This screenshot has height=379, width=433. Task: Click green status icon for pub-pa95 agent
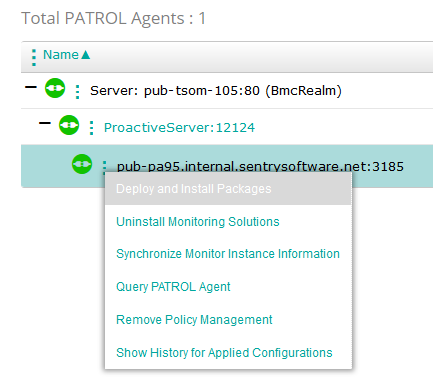82,164
